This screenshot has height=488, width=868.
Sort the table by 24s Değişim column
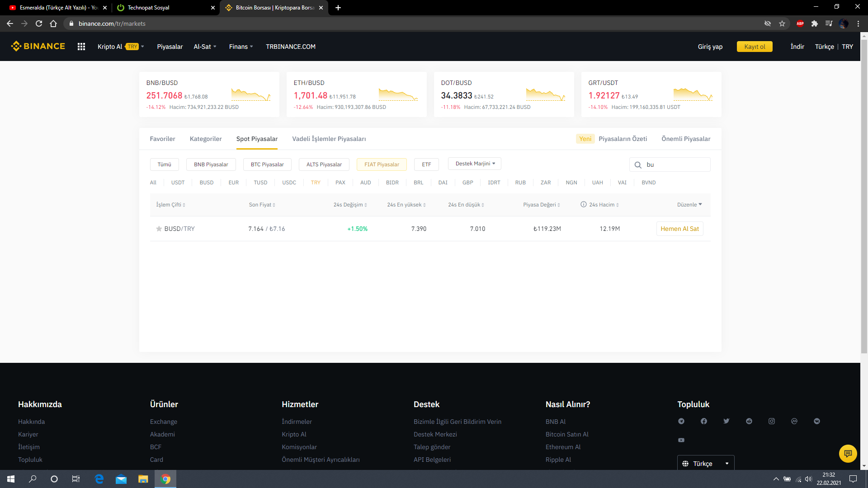(x=350, y=205)
